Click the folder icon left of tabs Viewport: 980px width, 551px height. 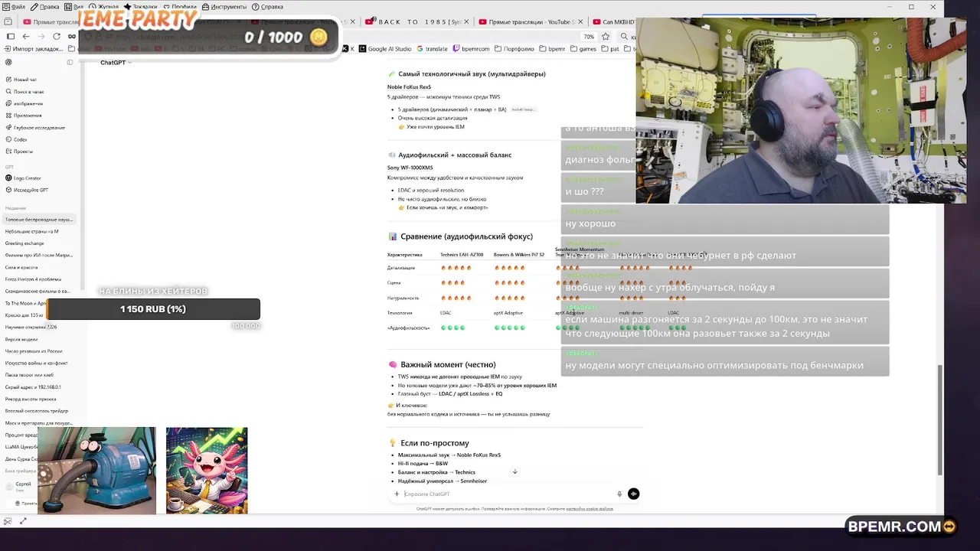(7, 21)
